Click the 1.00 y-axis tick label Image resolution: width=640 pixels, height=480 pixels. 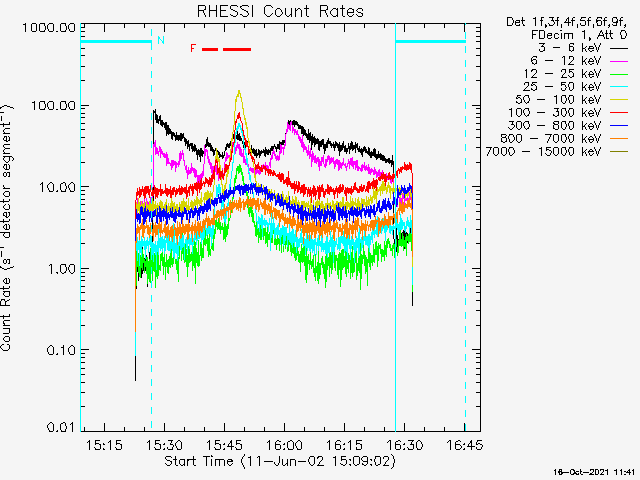coord(62,269)
